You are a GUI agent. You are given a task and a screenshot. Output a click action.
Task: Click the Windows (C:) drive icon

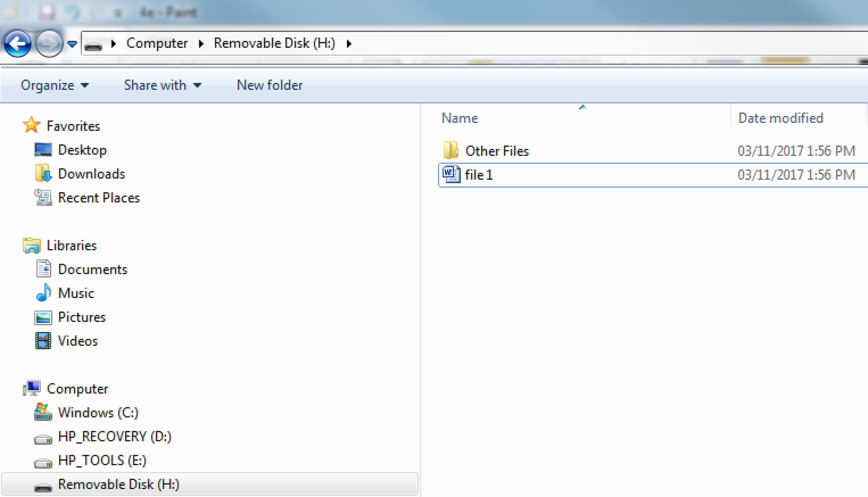[43, 412]
